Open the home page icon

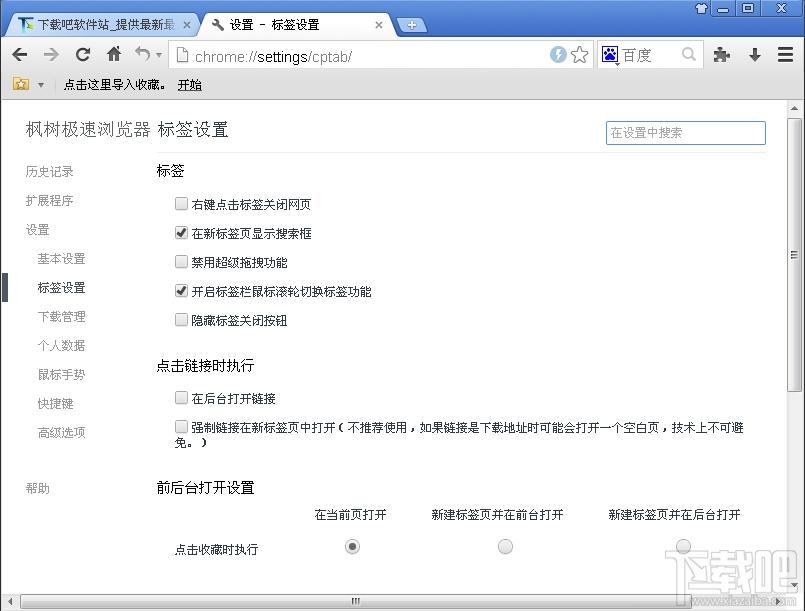pos(114,54)
